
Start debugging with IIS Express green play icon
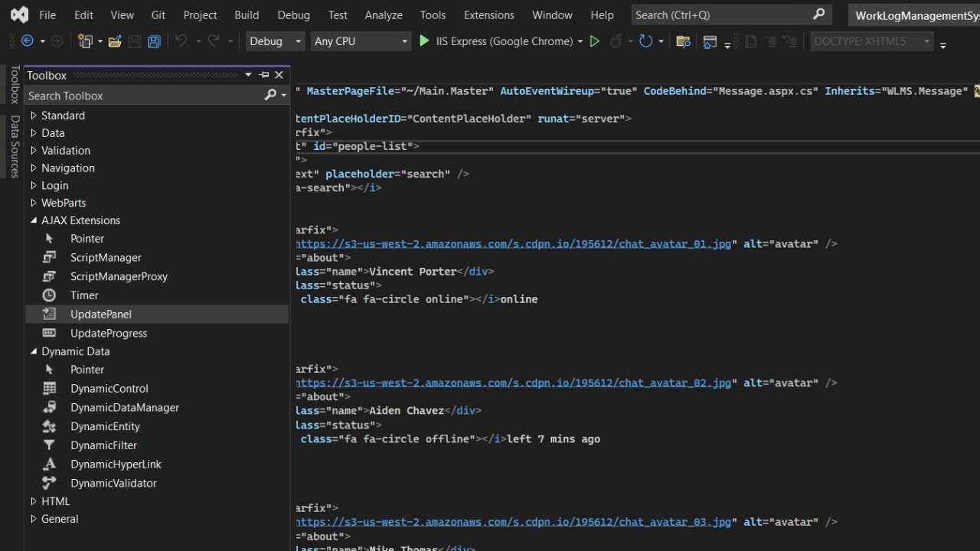click(424, 41)
